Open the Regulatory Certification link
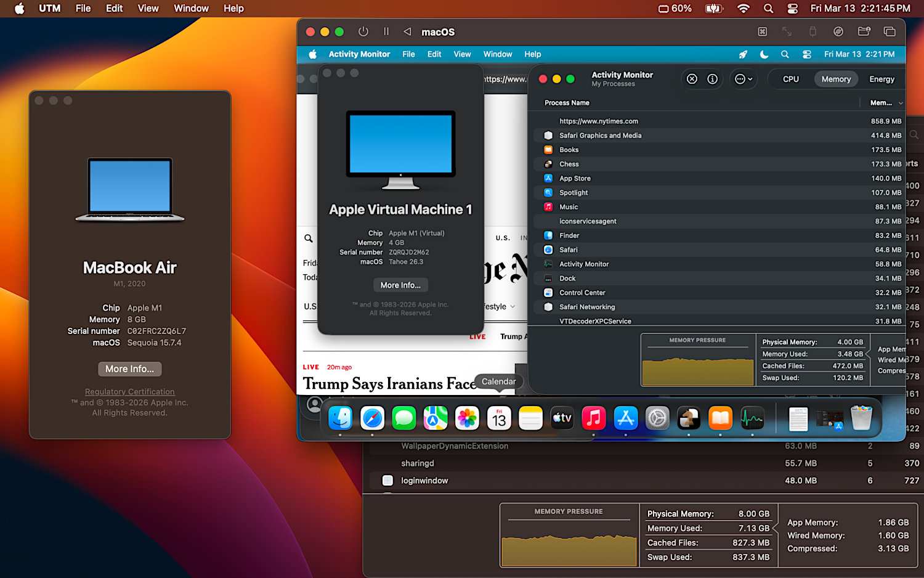This screenshot has height=578, width=924. click(x=130, y=392)
